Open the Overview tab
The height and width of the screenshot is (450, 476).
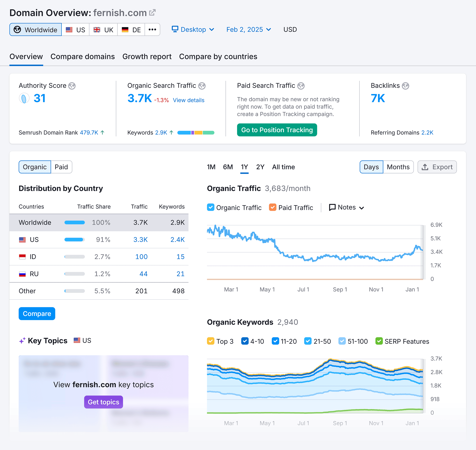pyautogui.click(x=26, y=57)
